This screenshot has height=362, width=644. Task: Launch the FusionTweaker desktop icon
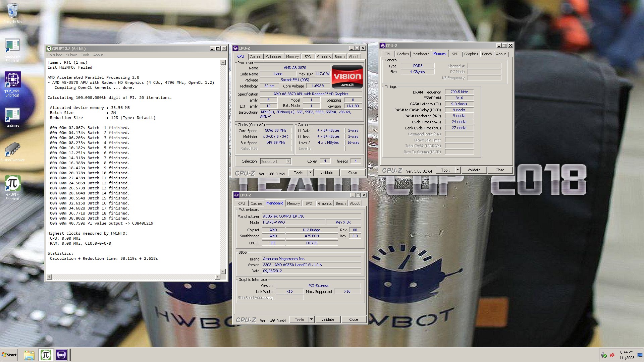tap(12, 152)
